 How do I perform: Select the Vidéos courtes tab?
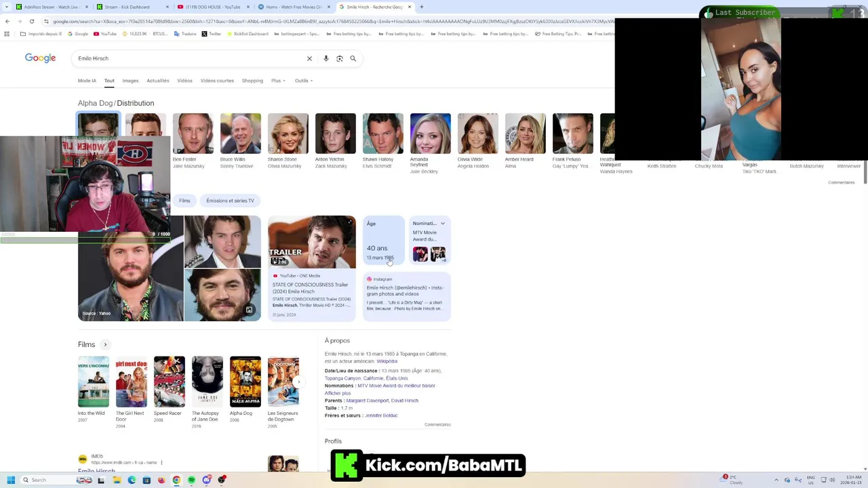coord(217,81)
